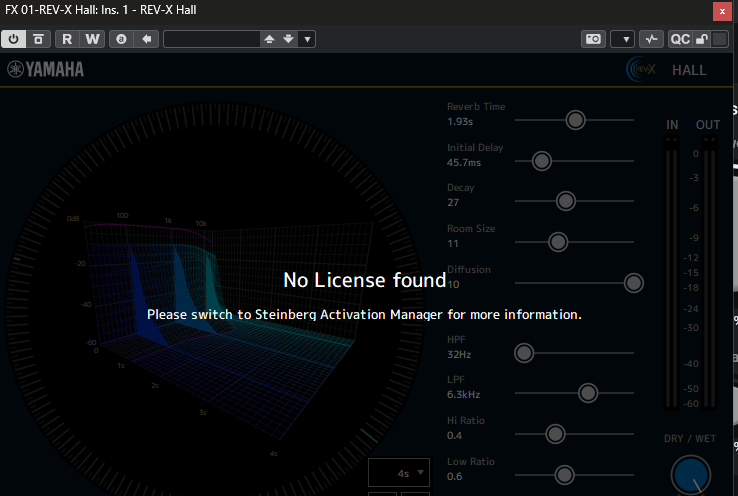
Task: Open the QC quick controls button
Action: click(x=680, y=39)
